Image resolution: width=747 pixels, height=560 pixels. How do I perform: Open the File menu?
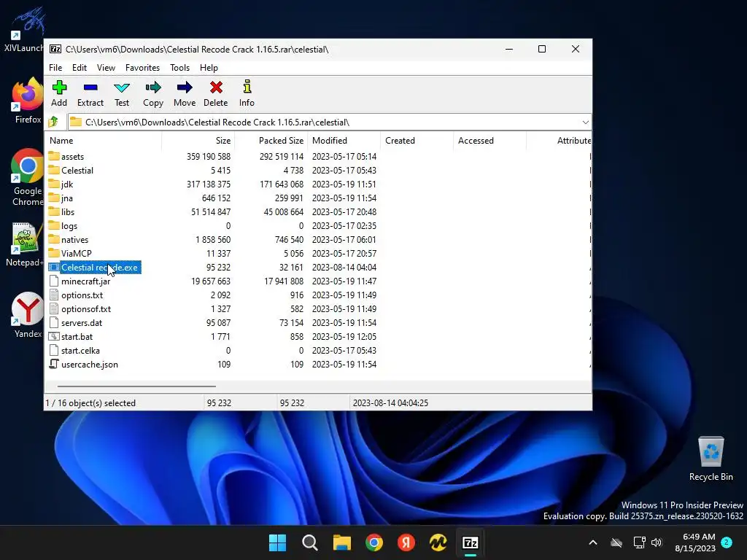tap(55, 68)
